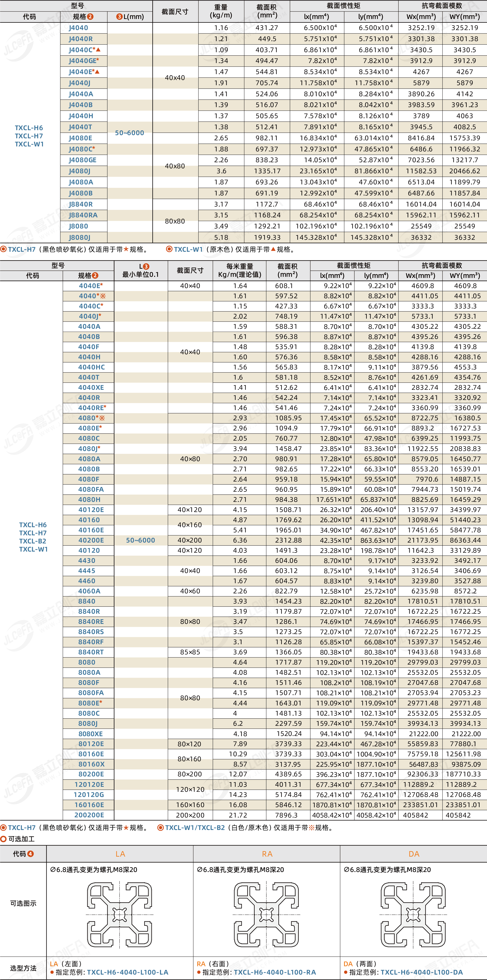
Task: Click spec code 40200E
Action: 91,540
